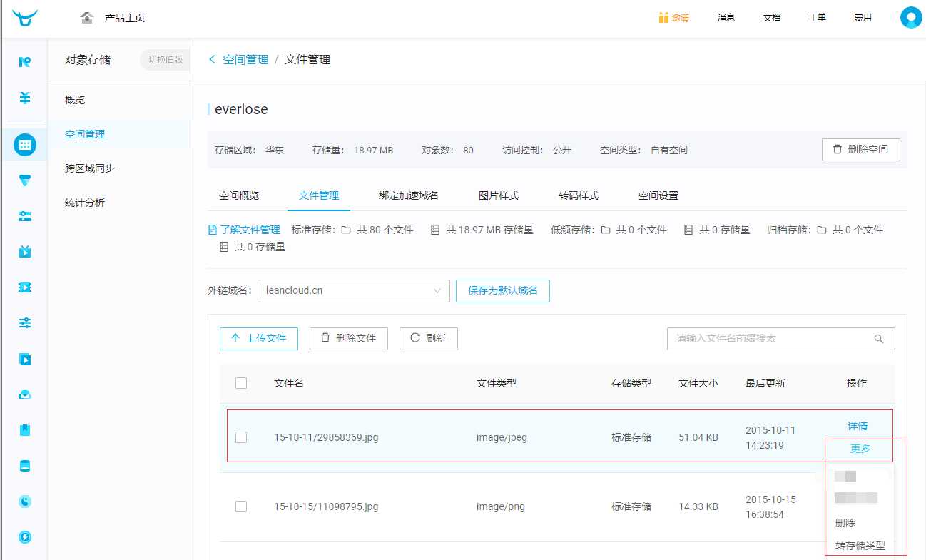Click the search magnifier icon
This screenshot has width=926, height=560.
(879, 339)
